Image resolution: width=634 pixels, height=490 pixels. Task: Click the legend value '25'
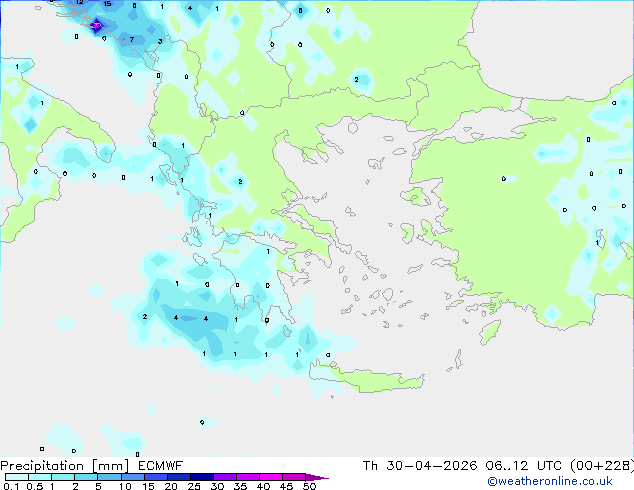click(x=194, y=486)
